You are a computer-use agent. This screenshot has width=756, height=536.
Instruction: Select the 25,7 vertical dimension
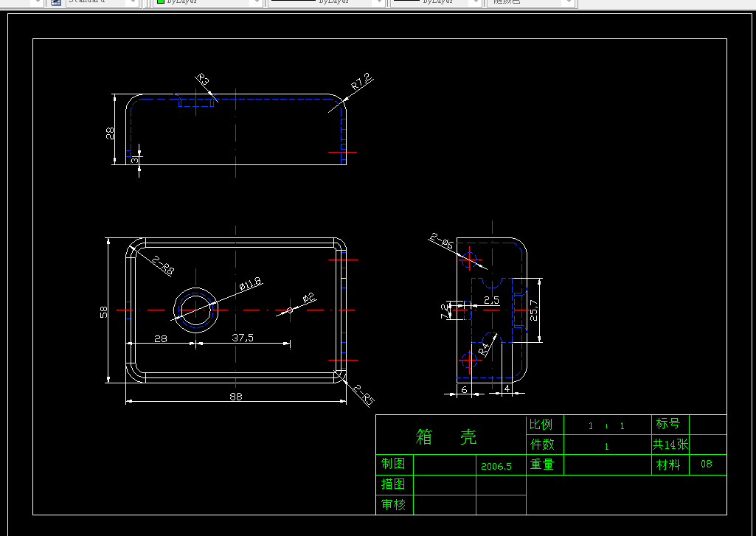[534, 310]
